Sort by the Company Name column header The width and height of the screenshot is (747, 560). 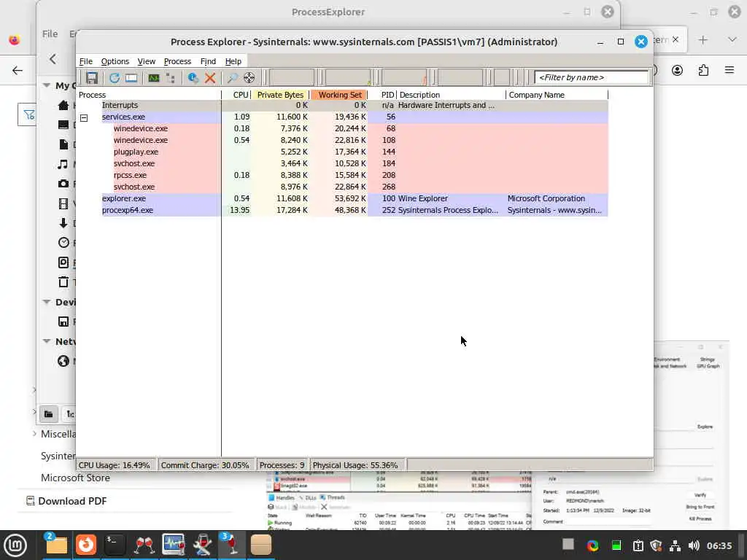click(557, 95)
